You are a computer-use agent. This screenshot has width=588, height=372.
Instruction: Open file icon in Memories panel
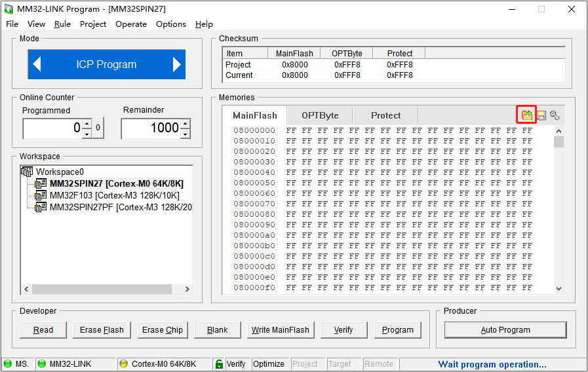coord(526,115)
